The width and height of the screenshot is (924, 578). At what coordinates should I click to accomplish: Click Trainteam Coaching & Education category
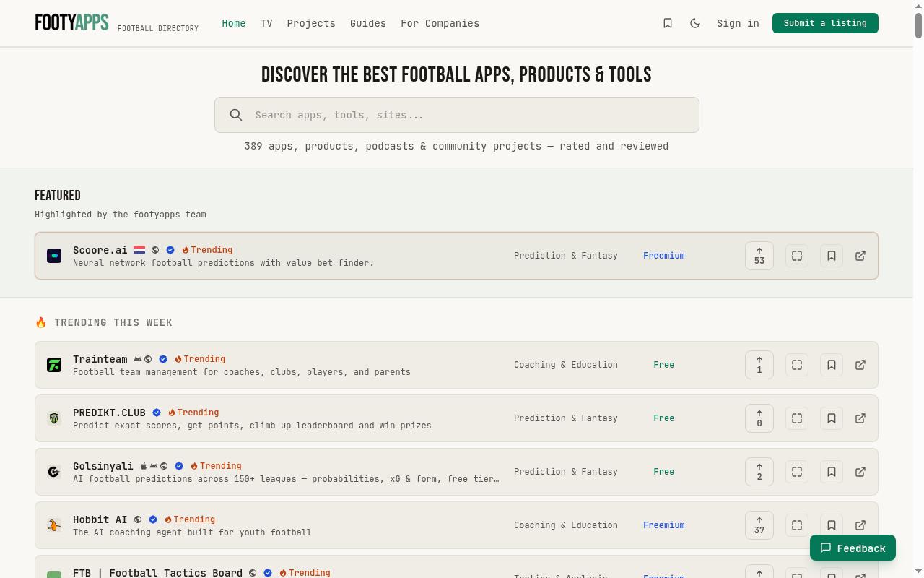(x=566, y=365)
